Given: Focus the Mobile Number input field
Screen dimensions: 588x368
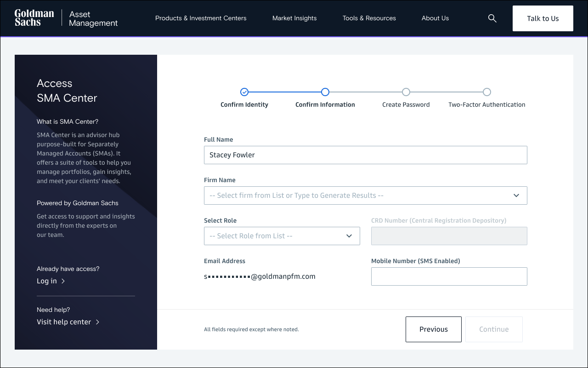Looking at the screenshot, I should point(449,276).
